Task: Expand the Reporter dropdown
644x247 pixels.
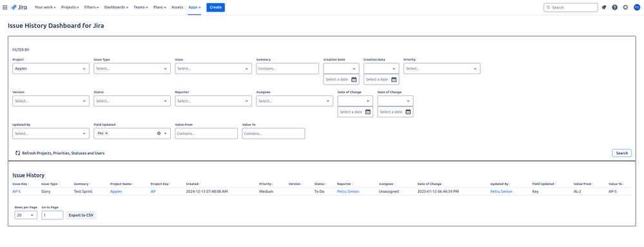Action: click(213, 101)
